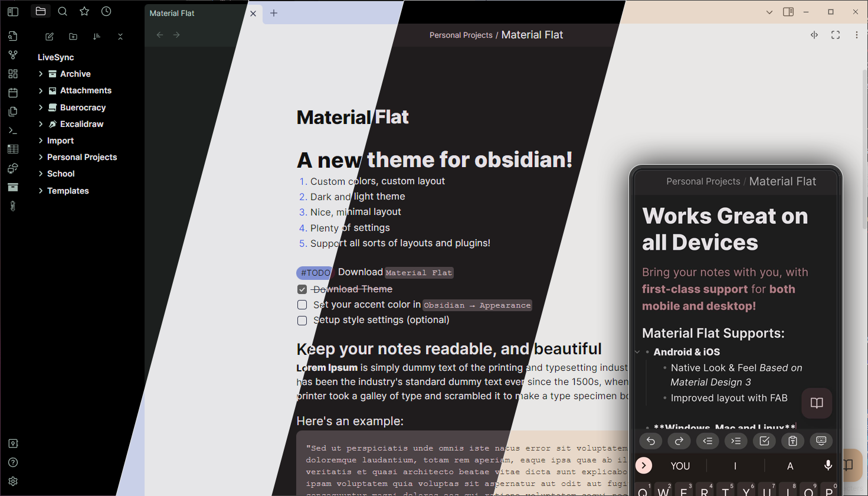Click the dashboard grid ribbon icon

13,74
